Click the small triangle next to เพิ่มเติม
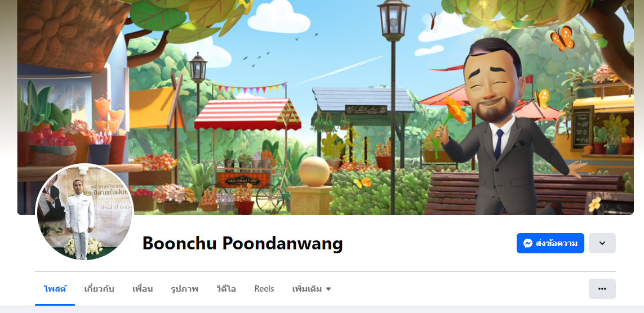 (x=328, y=289)
